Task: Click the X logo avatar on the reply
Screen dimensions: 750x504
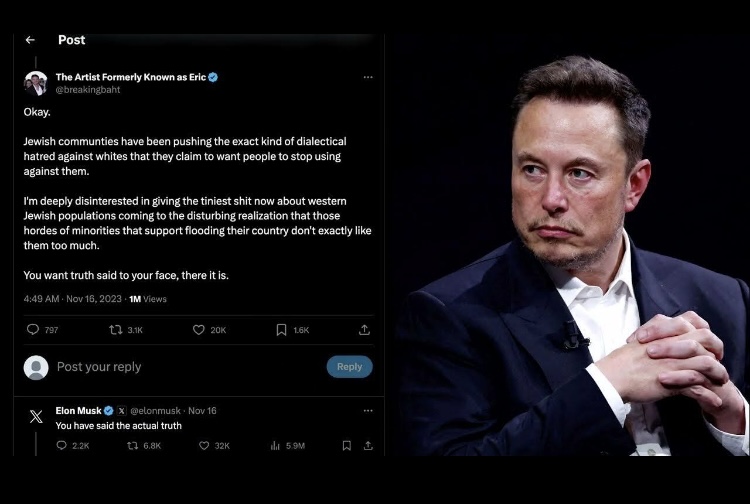Action: pyautogui.click(x=36, y=416)
